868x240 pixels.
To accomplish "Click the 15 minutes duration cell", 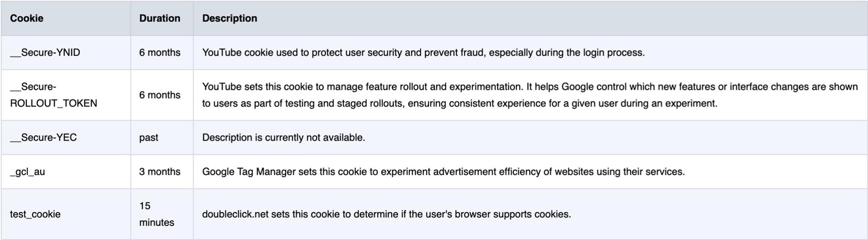I will 156,214.
